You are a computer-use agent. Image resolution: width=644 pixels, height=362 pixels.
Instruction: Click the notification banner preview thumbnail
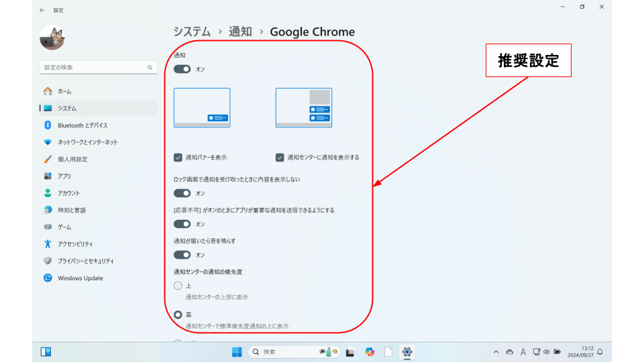coord(202,108)
